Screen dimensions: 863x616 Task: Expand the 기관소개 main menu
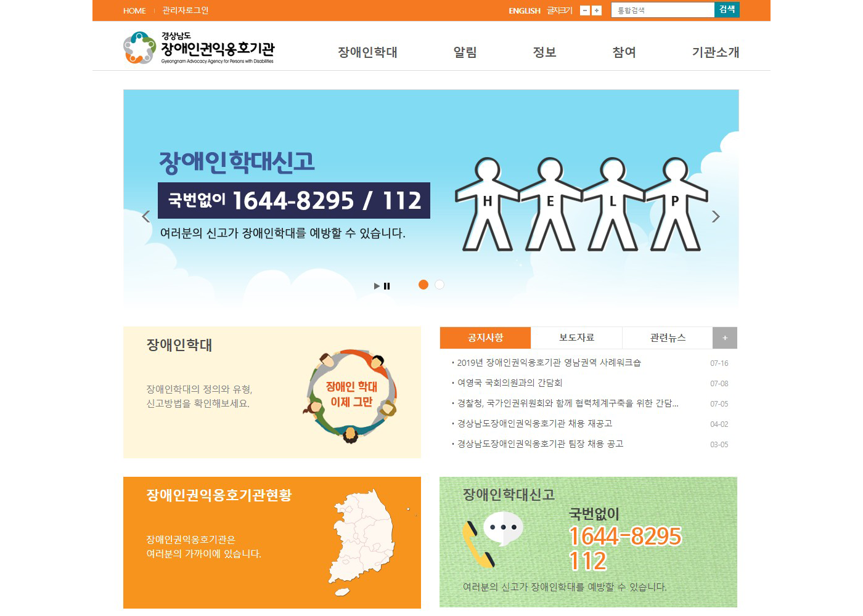pos(715,52)
